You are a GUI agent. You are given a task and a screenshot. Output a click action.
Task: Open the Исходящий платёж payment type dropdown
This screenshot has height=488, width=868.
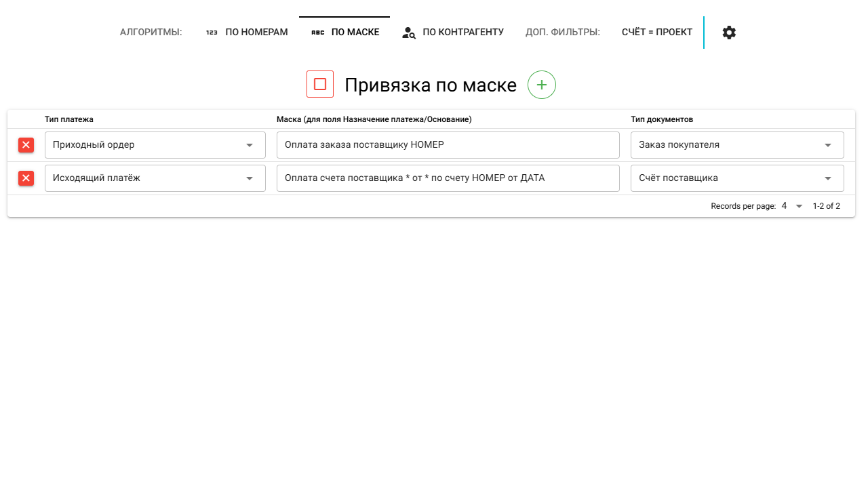click(x=155, y=178)
